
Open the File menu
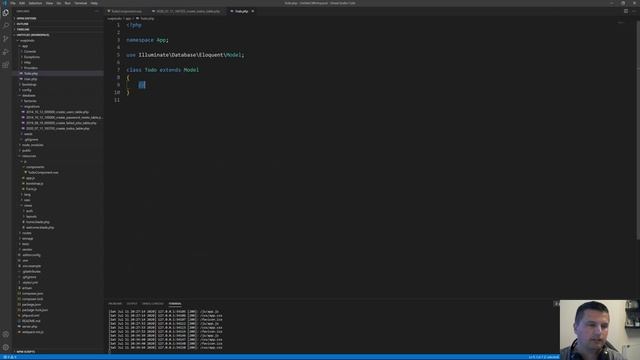point(13,3)
